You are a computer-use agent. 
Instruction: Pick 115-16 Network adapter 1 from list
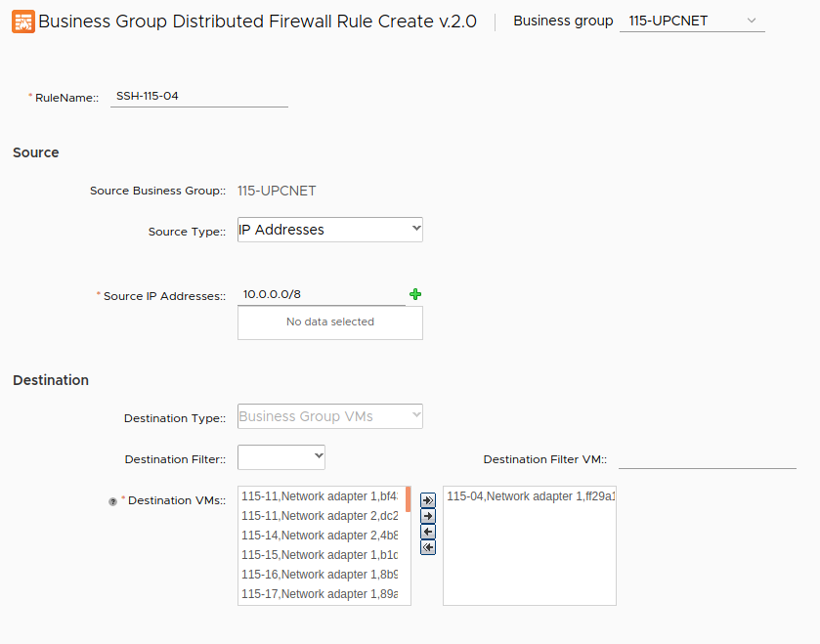320,575
